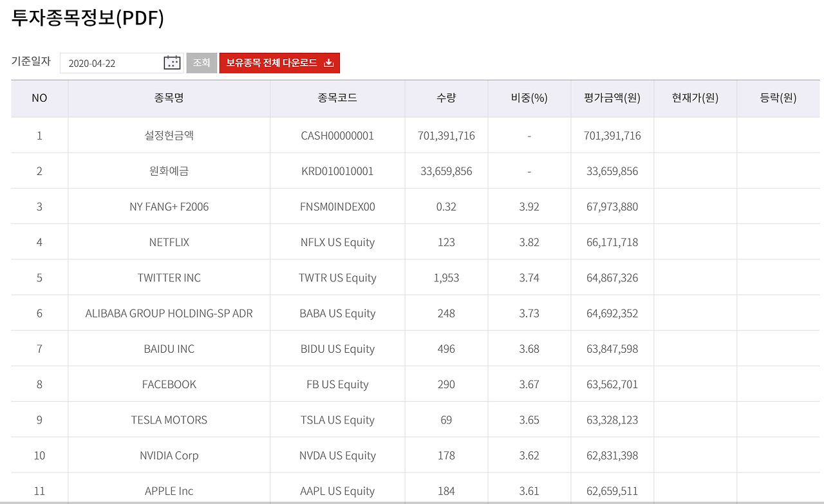Click Facebook weight 3.67
The height and width of the screenshot is (504, 824).
click(529, 384)
